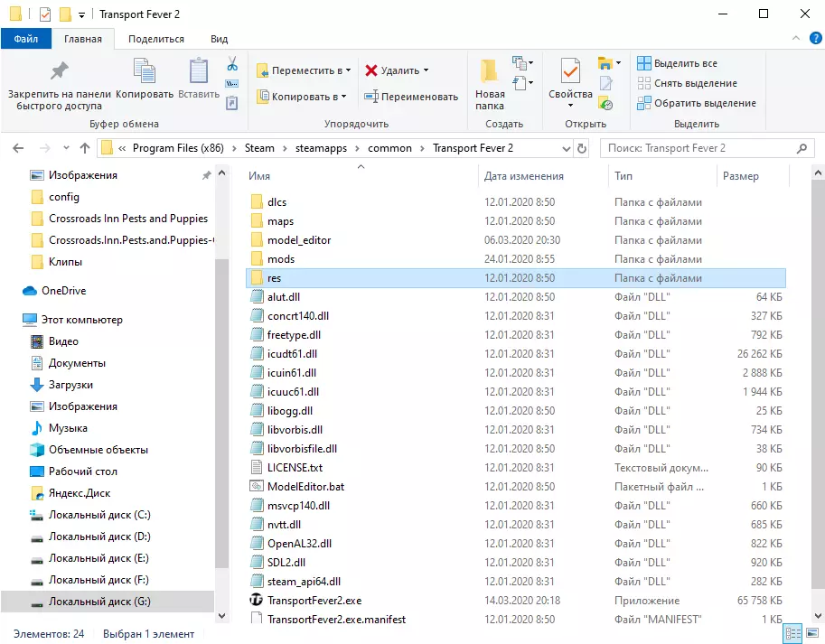This screenshot has height=644, width=825.
Task: Click the Copy path icon
Action: 232,84
